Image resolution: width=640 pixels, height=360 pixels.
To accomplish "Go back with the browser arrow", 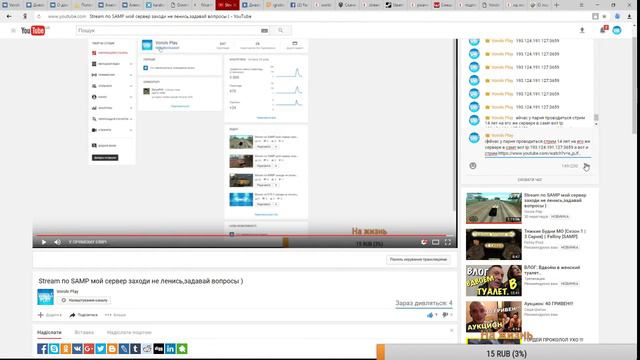I will coord(9,16).
